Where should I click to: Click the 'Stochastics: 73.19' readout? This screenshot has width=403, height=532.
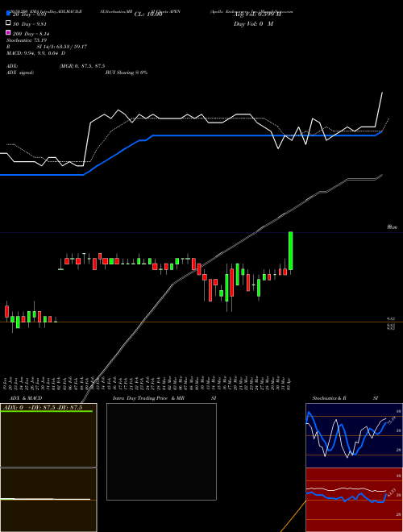[27, 40]
